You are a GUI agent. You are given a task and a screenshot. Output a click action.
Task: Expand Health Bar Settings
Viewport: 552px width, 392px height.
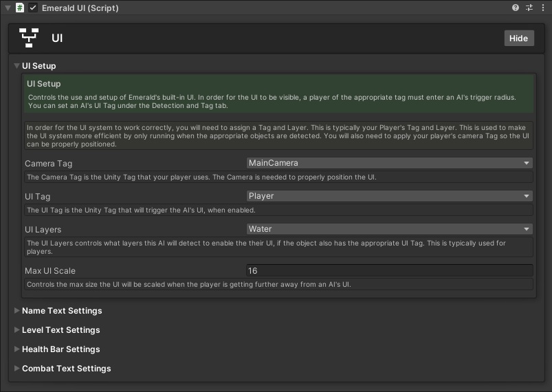[60, 349]
